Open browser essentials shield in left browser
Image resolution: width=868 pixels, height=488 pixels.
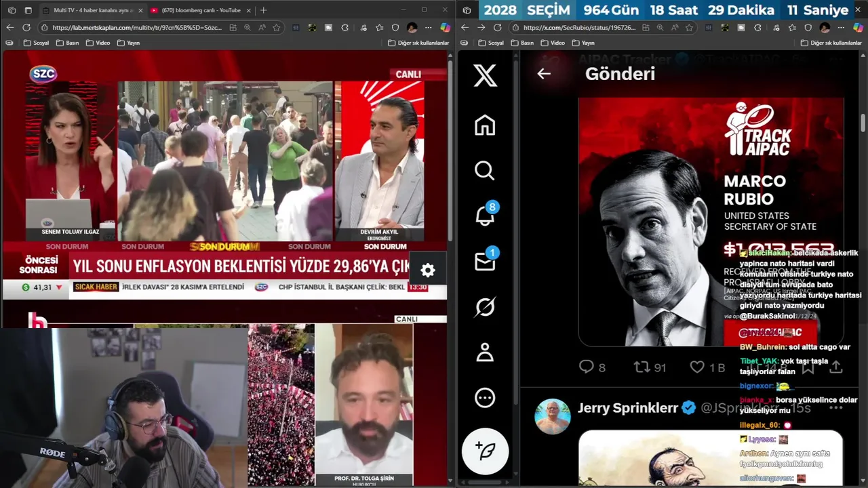click(395, 28)
